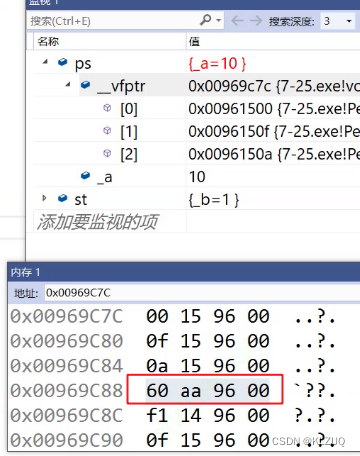Click the blue cube icon beside ps

coord(63,62)
